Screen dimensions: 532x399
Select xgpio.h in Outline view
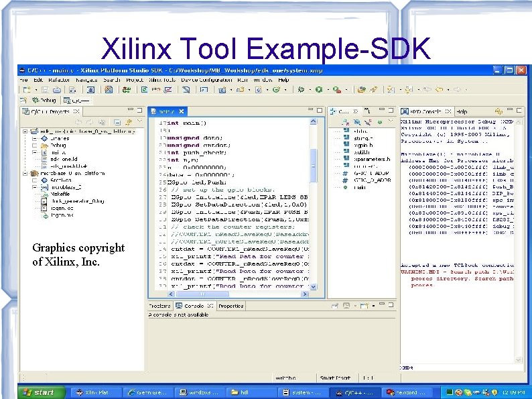point(363,145)
